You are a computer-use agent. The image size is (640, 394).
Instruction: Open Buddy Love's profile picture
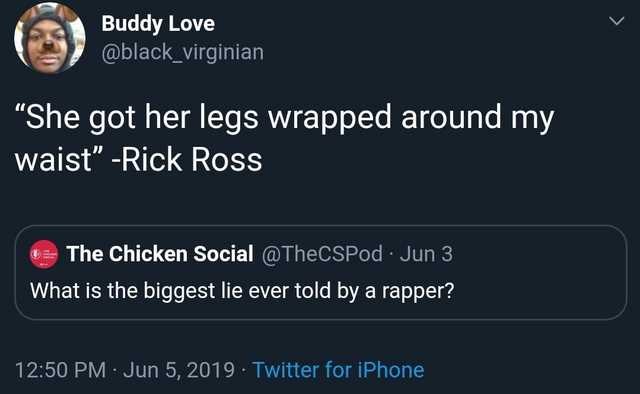[x=50, y=38]
